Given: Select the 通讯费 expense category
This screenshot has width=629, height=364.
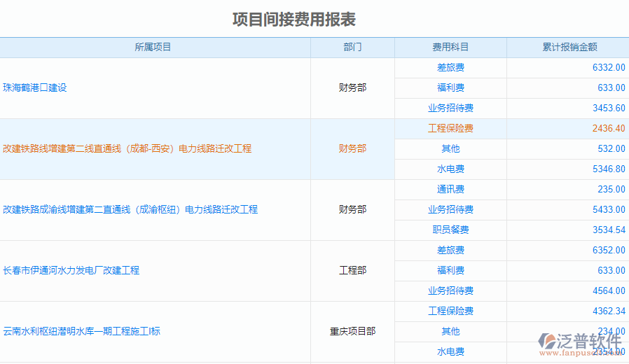Looking at the screenshot, I should [x=450, y=190].
